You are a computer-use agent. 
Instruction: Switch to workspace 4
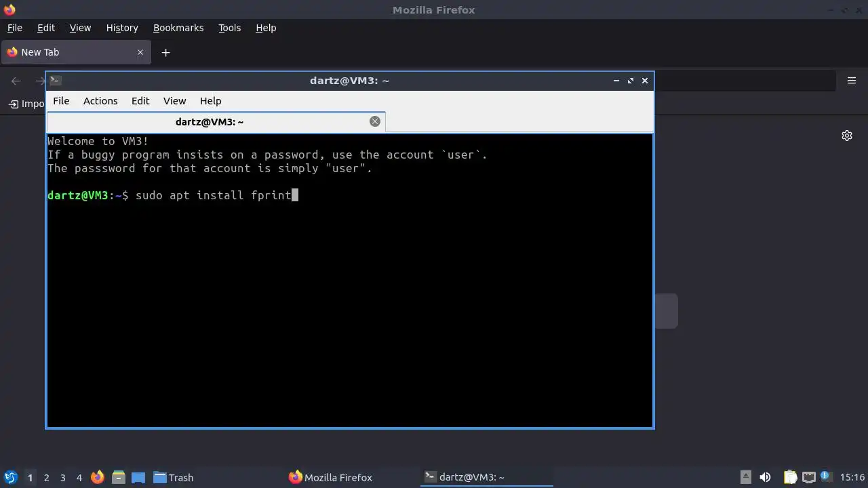tap(79, 477)
